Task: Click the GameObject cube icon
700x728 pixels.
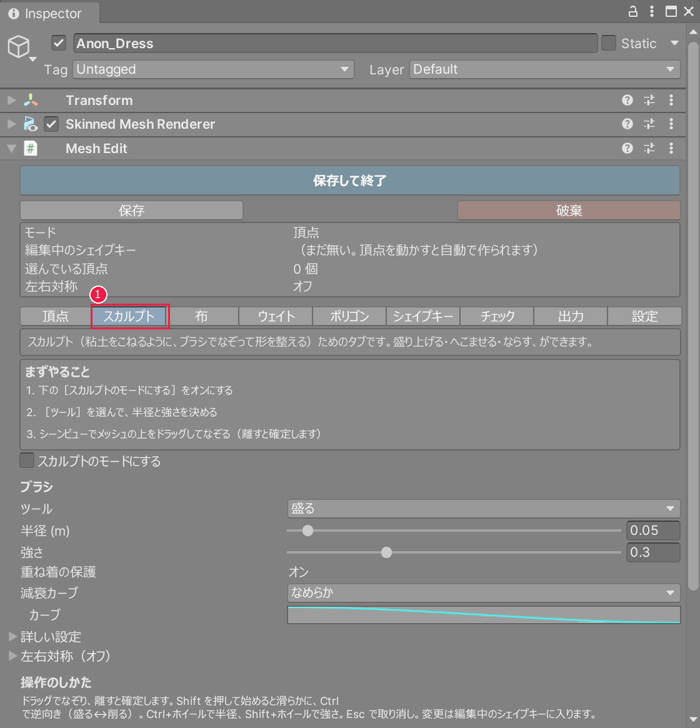Action: tap(19, 46)
